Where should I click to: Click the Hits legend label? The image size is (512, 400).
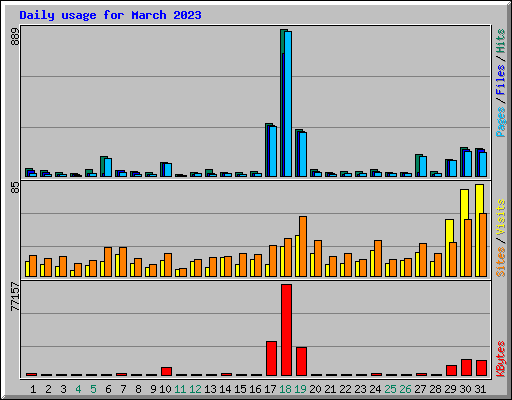(501, 41)
